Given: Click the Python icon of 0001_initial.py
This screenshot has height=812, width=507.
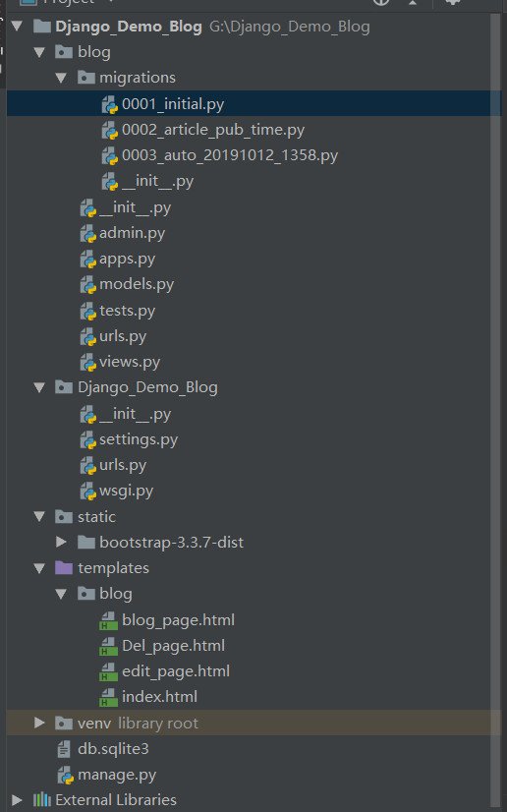Looking at the screenshot, I should pos(110,104).
